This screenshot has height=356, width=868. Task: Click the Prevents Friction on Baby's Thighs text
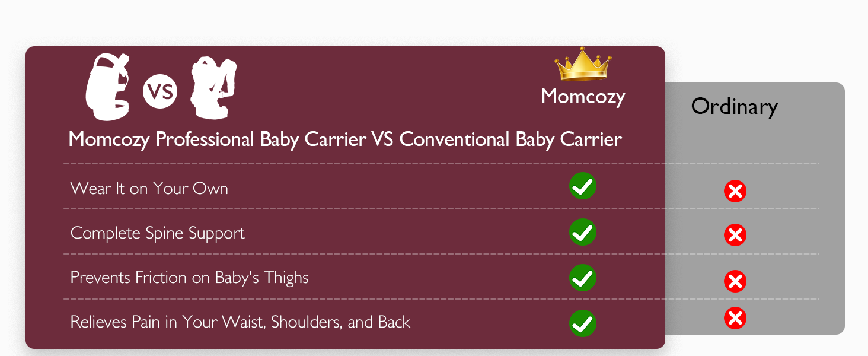190,278
